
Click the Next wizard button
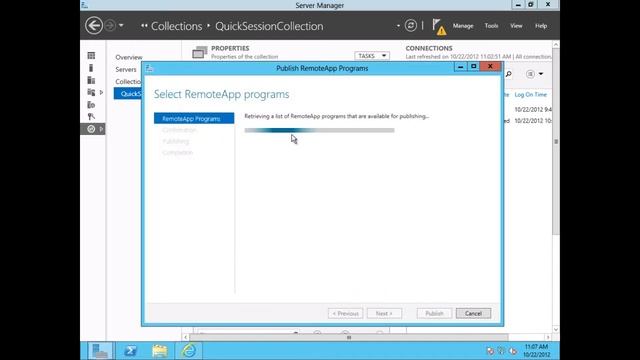pyautogui.click(x=384, y=313)
